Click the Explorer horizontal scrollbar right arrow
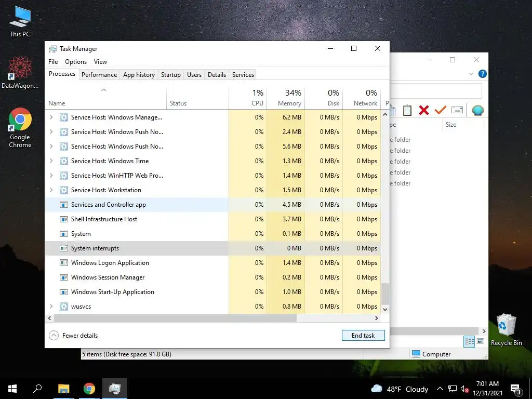532x399 pixels. pyautogui.click(x=484, y=331)
